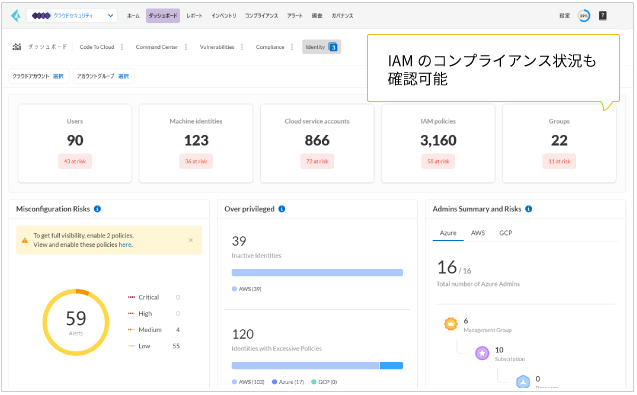Open options menu for Command Center tab
This screenshot has height=395, width=637.
pyautogui.click(x=186, y=47)
